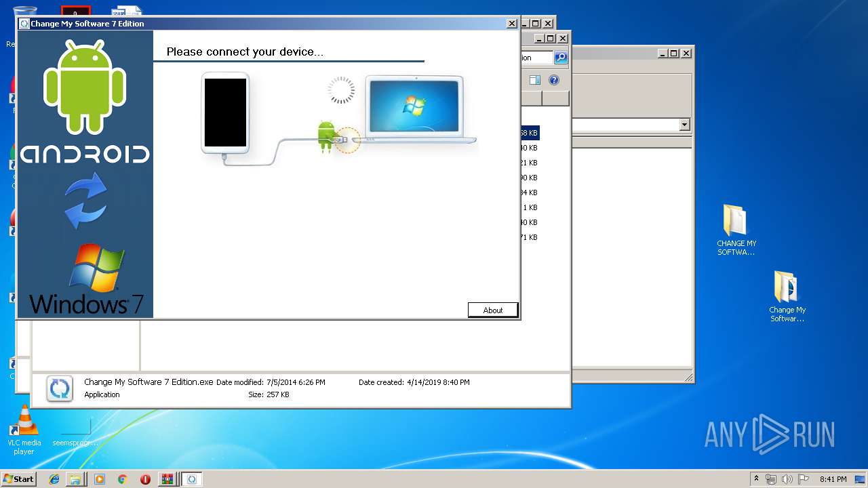868x488 pixels.
Task: Select the CHANGE MY SOFTWA... desktop folder
Action: pyautogui.click(x=736, y=230)
